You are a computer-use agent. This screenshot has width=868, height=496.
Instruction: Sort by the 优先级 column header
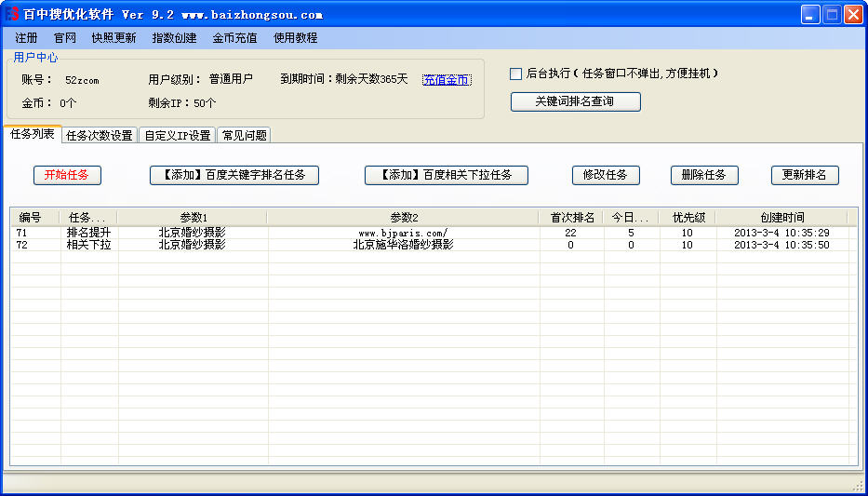pyautogui.click(x=687, y=217)
